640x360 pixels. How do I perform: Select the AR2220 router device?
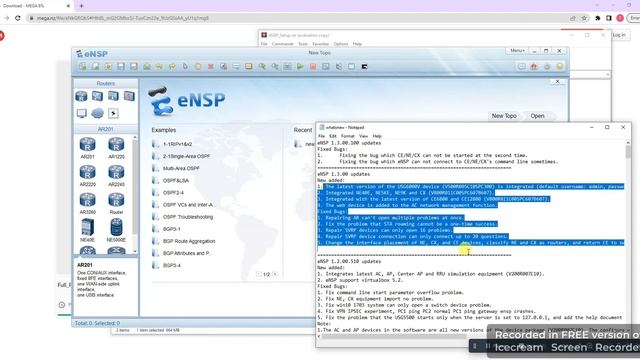point(87,176)
